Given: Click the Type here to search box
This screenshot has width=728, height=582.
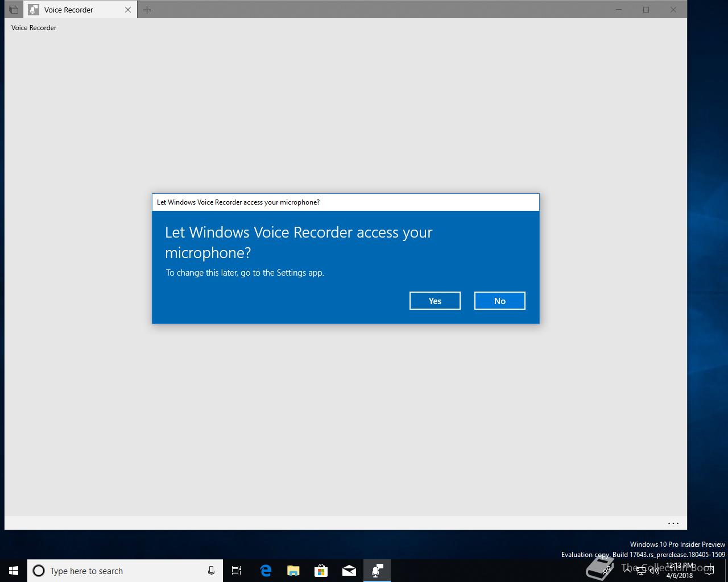Looking at the screenshot, I should pos(124,571).
